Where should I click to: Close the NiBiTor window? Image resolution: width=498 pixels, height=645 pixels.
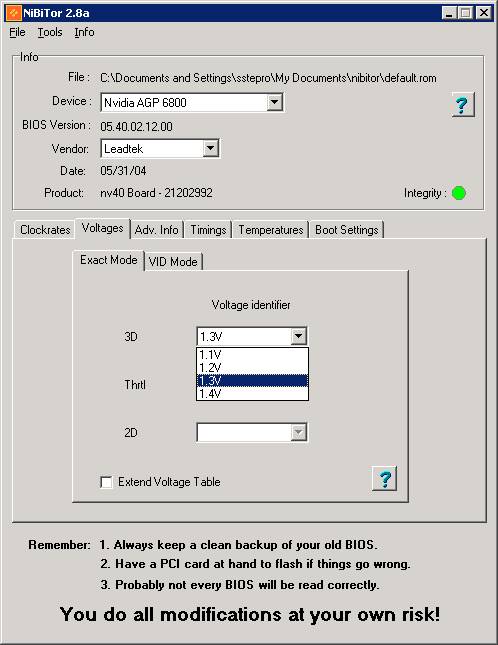coord(483,13)
